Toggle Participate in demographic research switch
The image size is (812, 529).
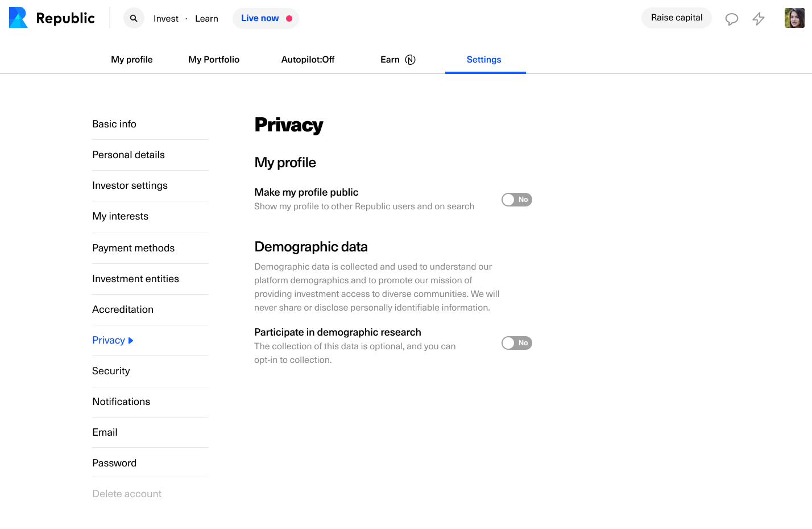(x=516, y=343)
